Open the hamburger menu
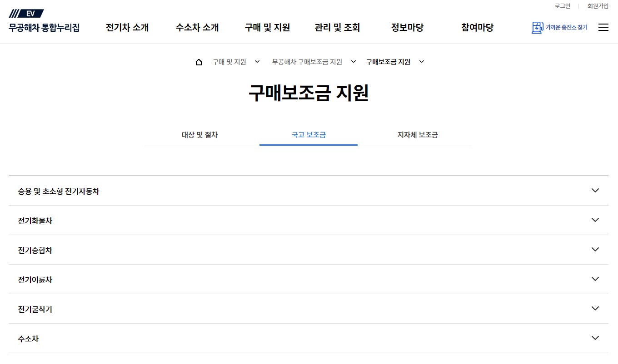Viewport: 618px width, 364px height. 603,27
